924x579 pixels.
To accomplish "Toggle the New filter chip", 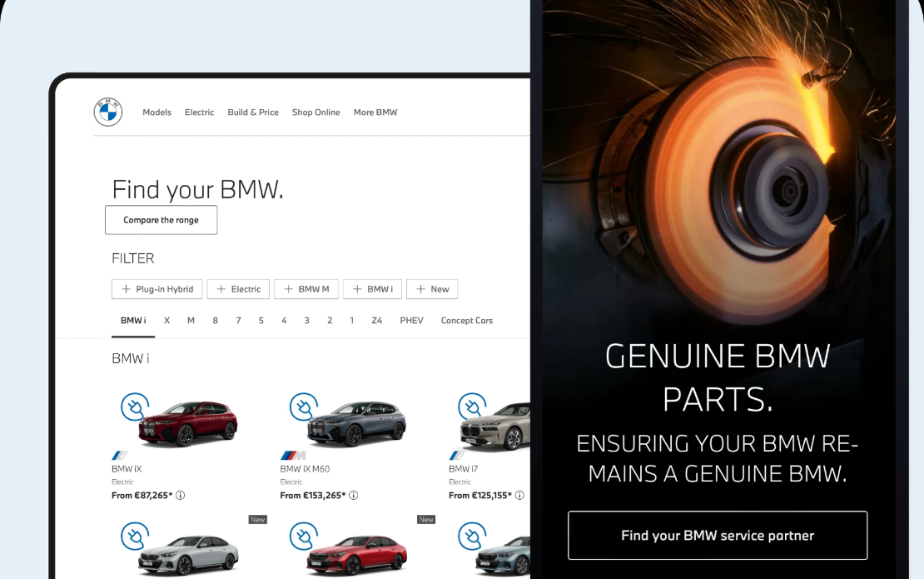I will click(x=432, y=289).
